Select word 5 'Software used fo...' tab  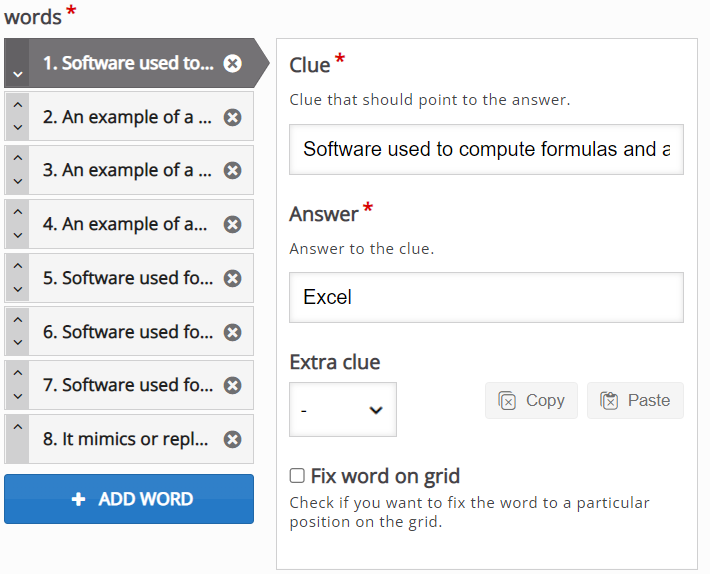click(129, 278)
